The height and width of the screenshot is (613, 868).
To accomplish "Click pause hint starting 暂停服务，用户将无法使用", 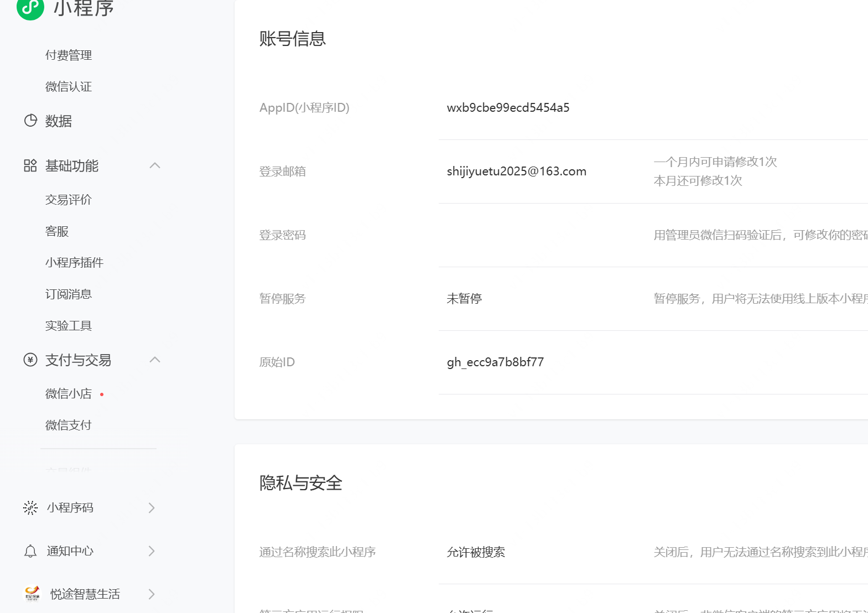I will [x=761, y=299].
